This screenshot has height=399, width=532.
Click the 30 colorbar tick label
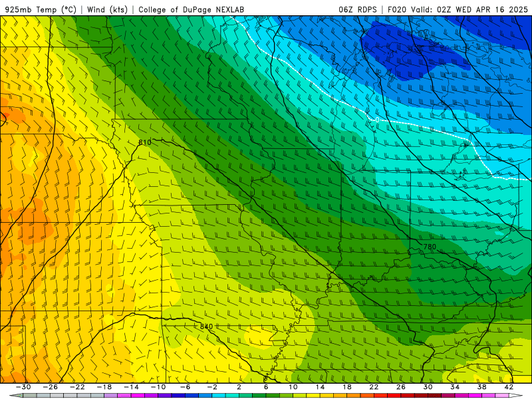point(428,387)
